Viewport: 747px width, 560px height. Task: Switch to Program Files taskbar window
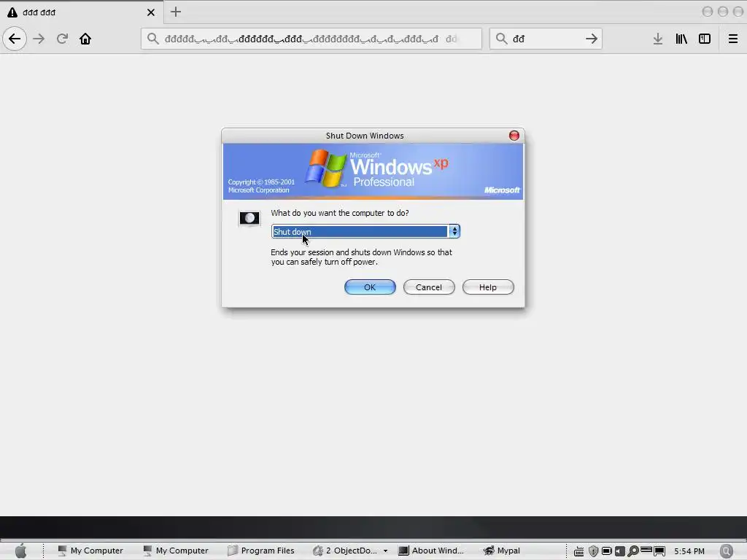point(260,551)
